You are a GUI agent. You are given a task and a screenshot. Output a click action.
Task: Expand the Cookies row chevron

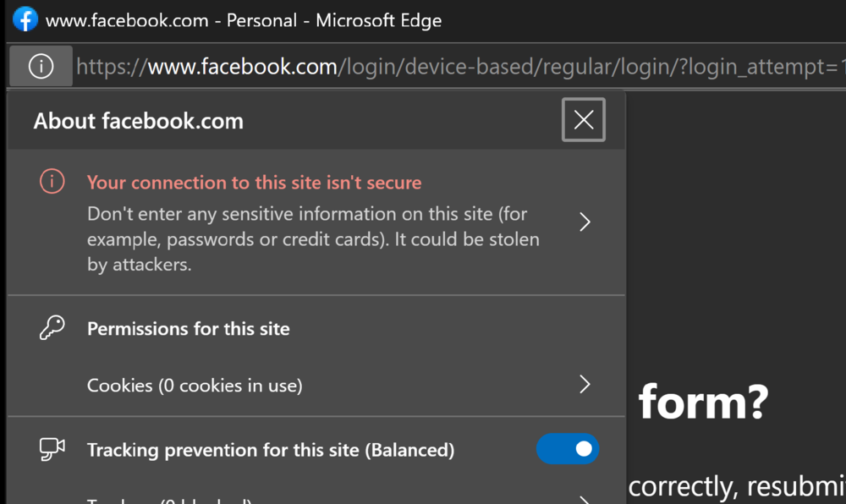[585, 385]
